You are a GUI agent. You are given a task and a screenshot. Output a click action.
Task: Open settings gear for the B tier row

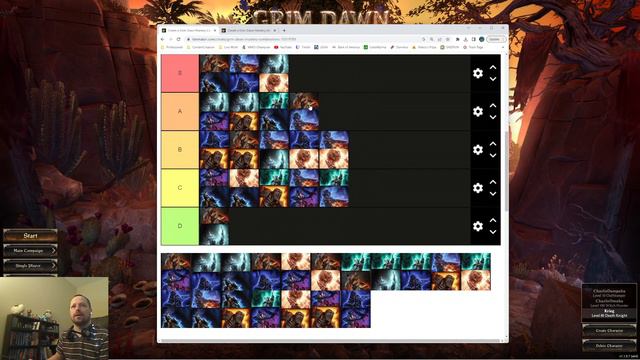[478, 150]
